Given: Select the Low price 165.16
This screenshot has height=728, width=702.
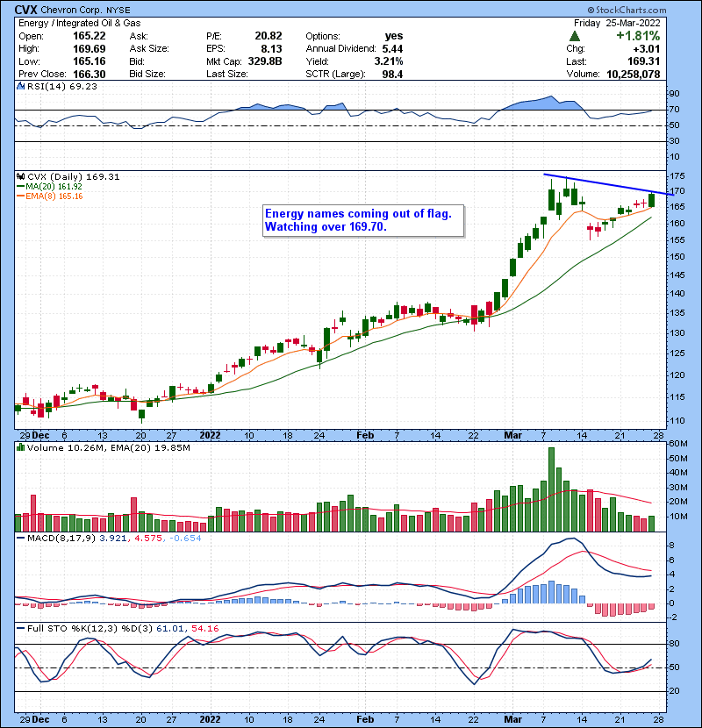Looking at the screenshot, I should pos(90,61).
